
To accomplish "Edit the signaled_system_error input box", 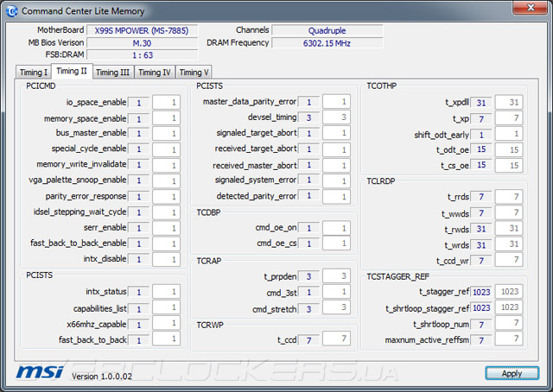I will (x=336, y=180).
